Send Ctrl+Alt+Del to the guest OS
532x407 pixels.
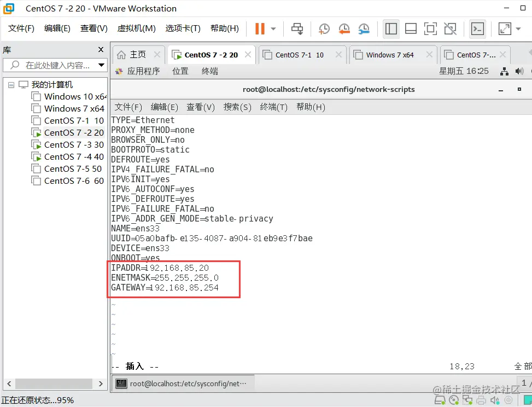pos(297,28)
